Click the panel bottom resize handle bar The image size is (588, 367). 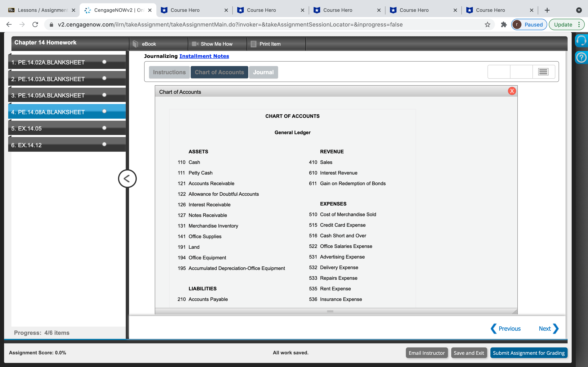click(330, 311)
